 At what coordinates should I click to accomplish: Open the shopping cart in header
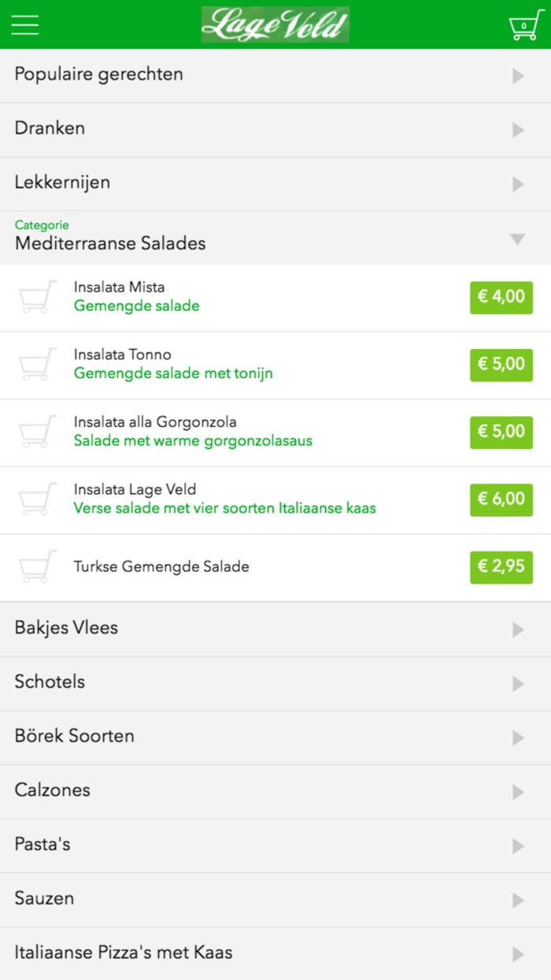coord(525,25)
